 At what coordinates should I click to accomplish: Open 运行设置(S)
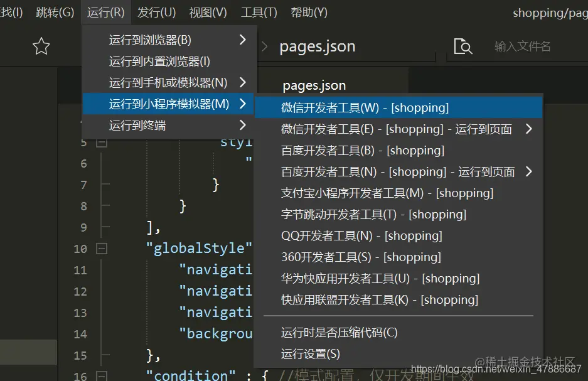398,354
